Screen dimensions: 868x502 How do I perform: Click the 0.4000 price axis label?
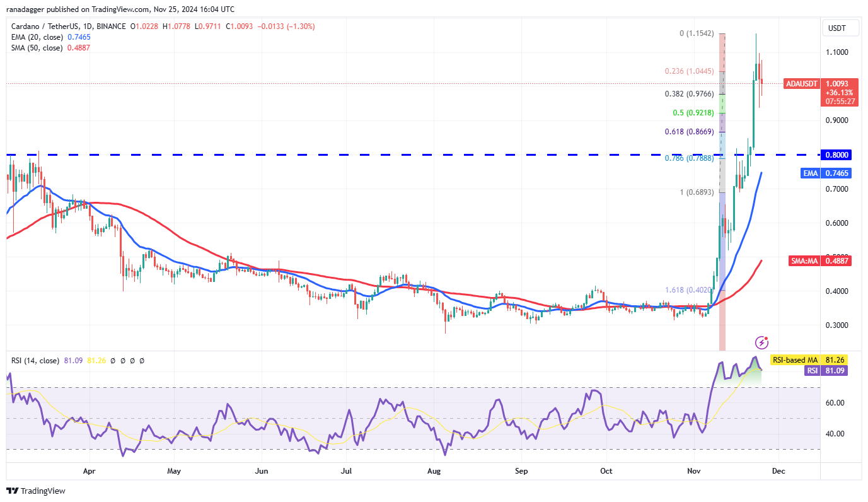[x=836, y=291]
